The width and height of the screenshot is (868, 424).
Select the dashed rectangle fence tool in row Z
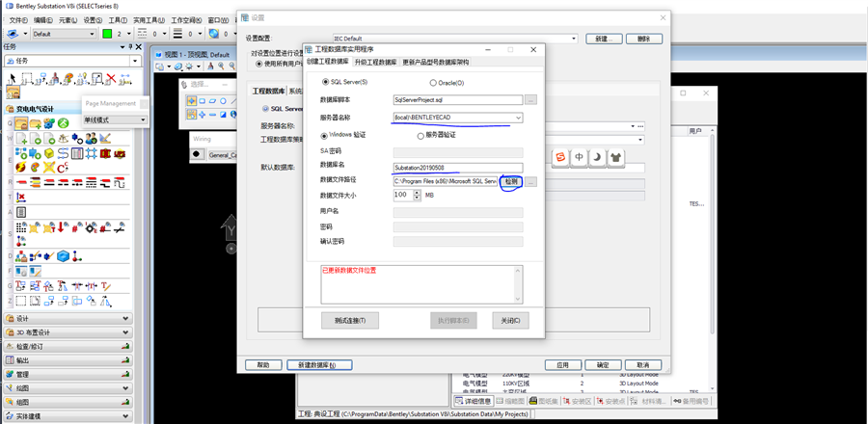(x=21, y=301)
